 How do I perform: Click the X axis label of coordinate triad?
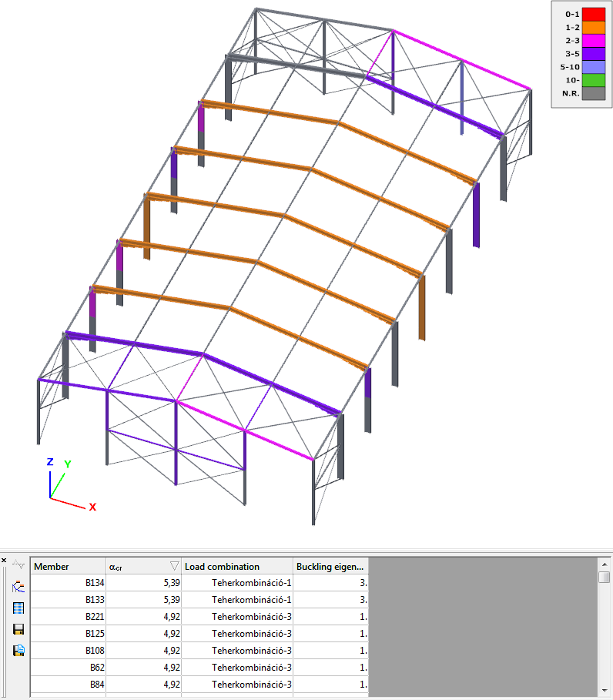(92, 507)
